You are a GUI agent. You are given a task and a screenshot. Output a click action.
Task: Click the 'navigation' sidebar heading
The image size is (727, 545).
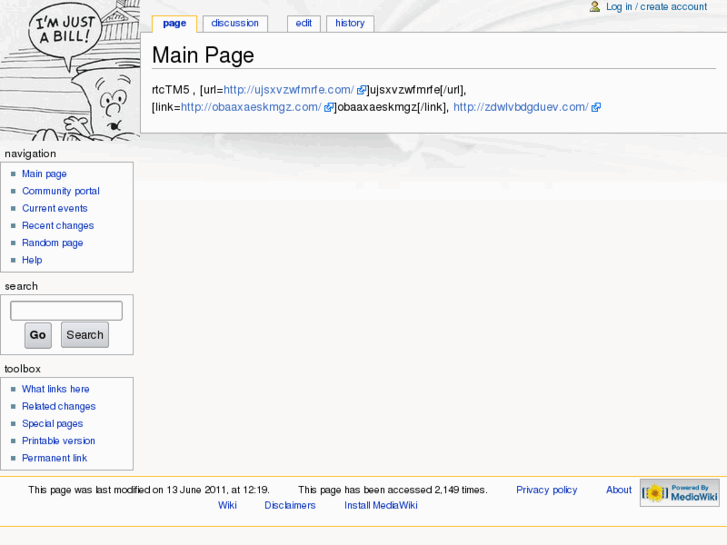31,154
